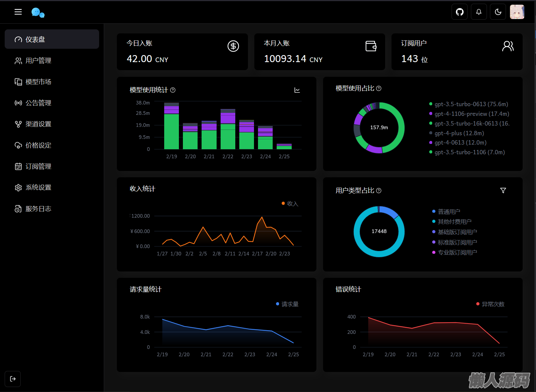Toggle the 请求量 series legend
This screenshot has width=536, height=392.
point(287,304)
